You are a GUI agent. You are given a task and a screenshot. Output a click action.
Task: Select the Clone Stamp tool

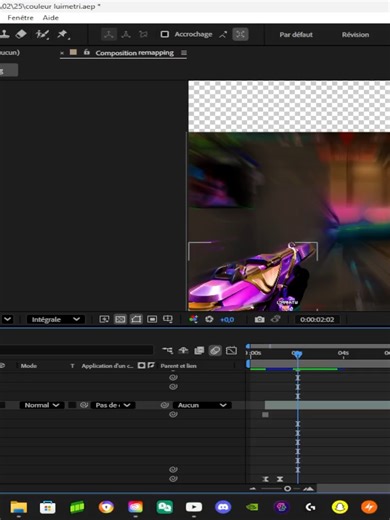click(x=4, y=34)
